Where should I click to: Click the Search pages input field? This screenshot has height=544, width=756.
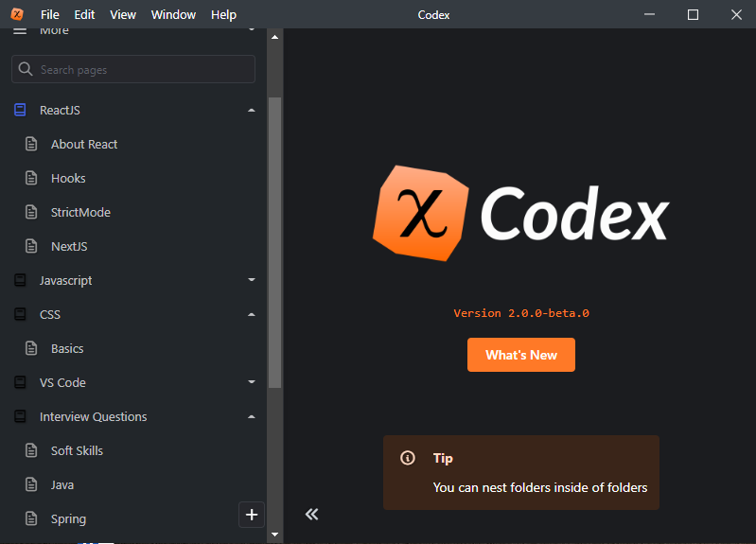(x=142, y=70)
